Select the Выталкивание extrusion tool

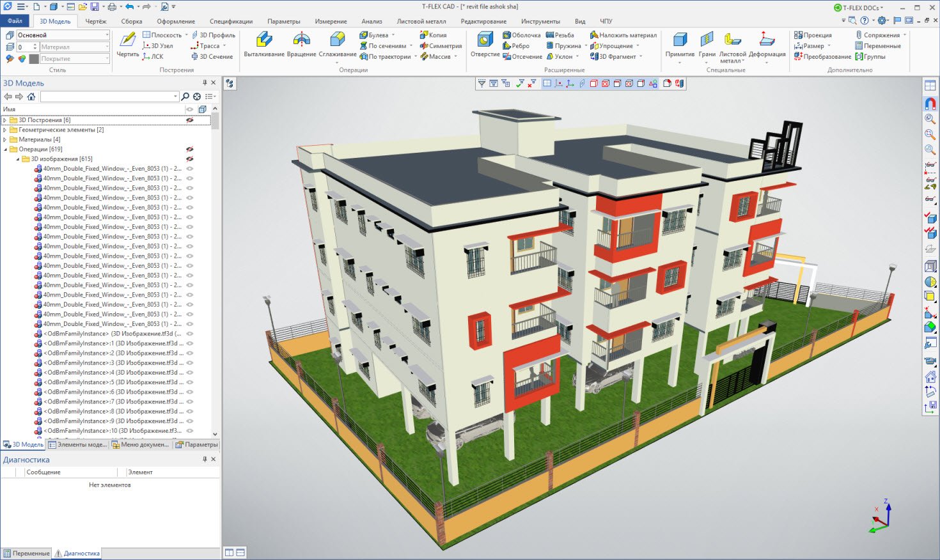pos(263,41)
